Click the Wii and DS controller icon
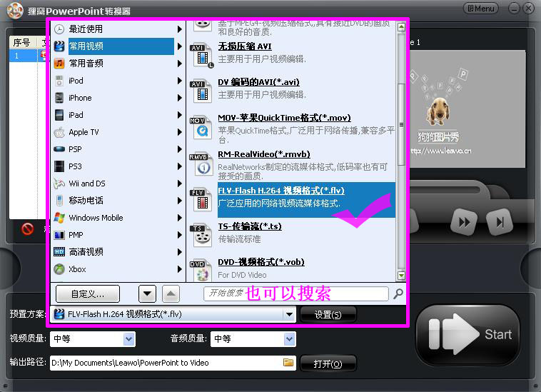Screen dimensions: 541x392 (59, 184)
